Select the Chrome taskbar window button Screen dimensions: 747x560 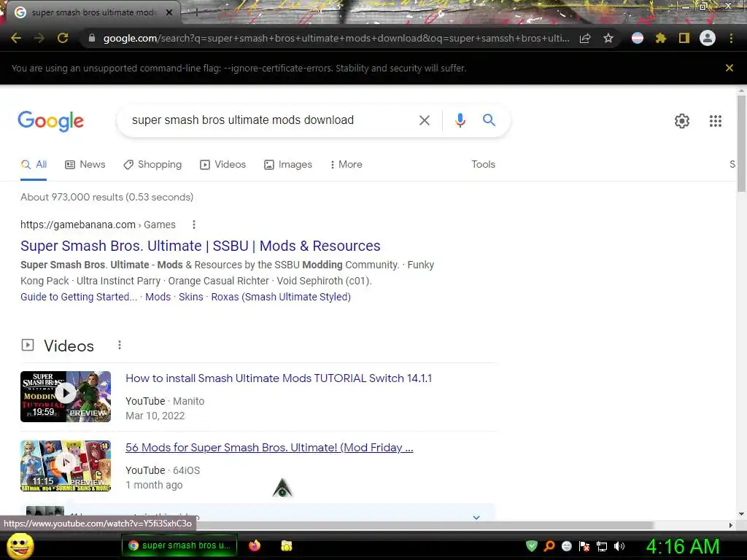pyautogui.click(x=179, y=545)
